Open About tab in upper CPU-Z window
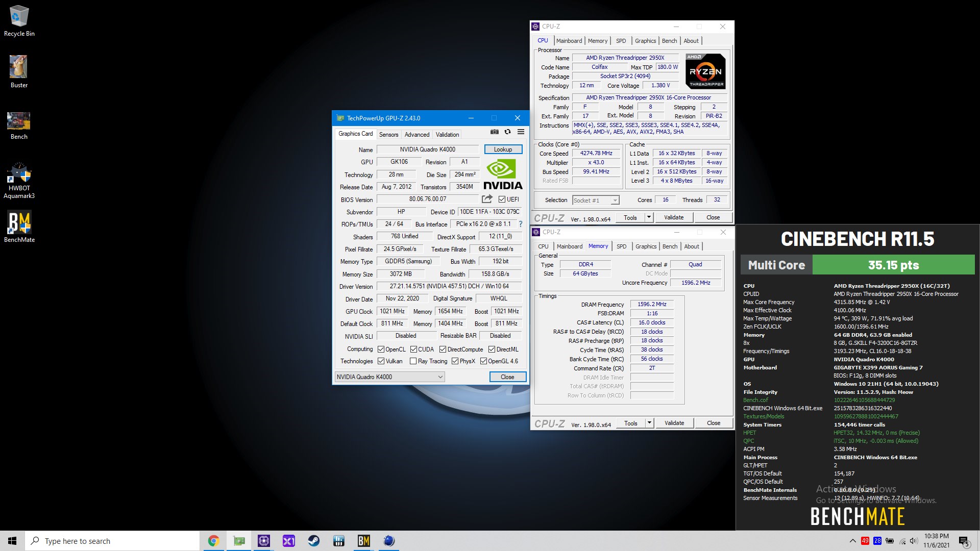Image resolution: width=980 pixels, height=551 pixels. coord(691,41)
